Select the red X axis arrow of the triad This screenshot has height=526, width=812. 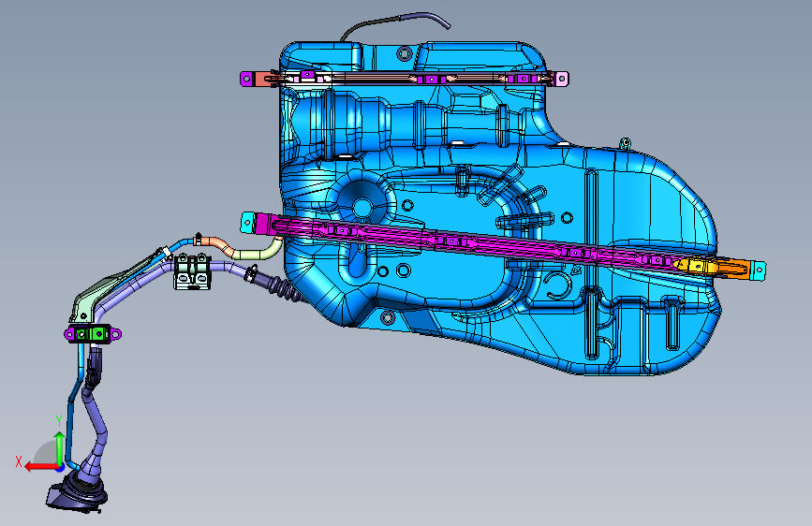[40, 467]
